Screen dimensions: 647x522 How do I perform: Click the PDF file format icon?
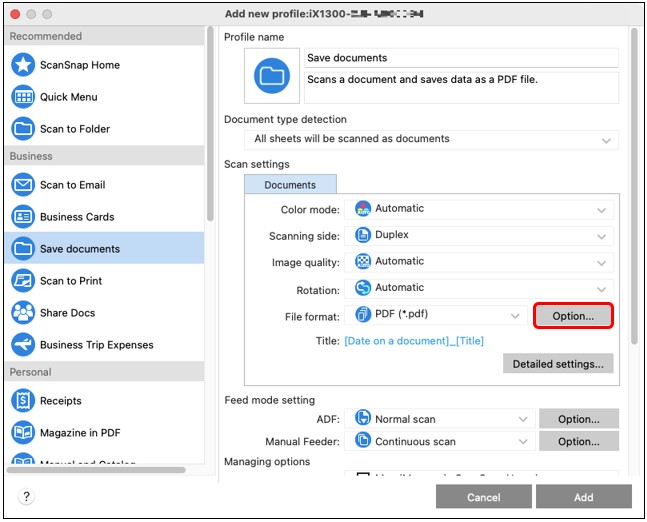(x=363, y=314)
